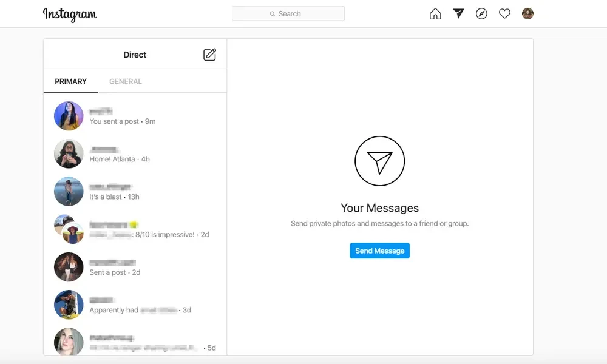Open the conversation that says 'Sent a post'
The height and width of the screenshot is (364, 607).
[x=134, y=267]
